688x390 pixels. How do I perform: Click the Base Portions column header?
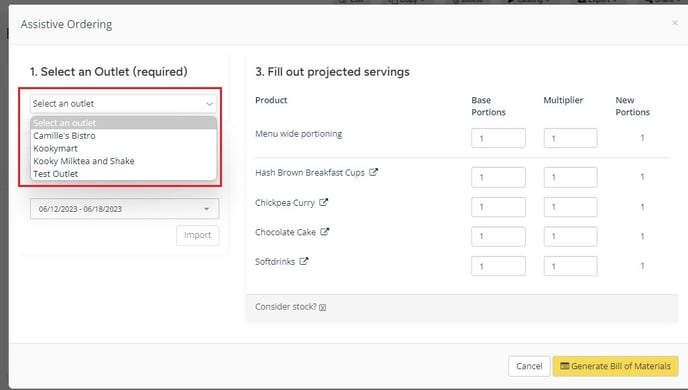point(488,106)
